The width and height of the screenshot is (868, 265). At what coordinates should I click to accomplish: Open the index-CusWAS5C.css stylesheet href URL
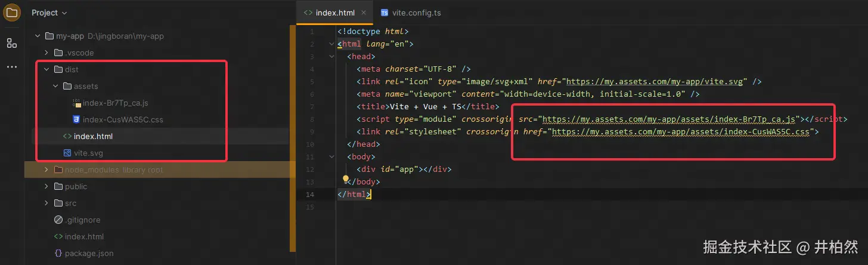682,131
